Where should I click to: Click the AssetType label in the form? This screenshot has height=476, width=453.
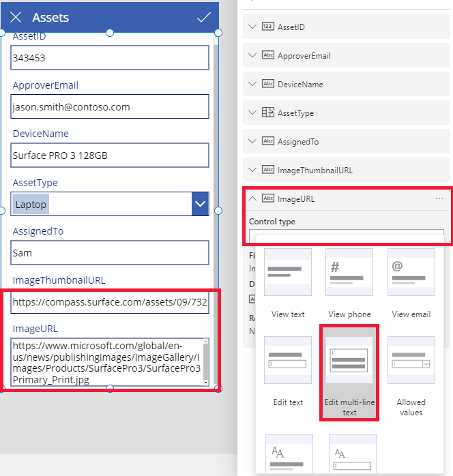35,183
